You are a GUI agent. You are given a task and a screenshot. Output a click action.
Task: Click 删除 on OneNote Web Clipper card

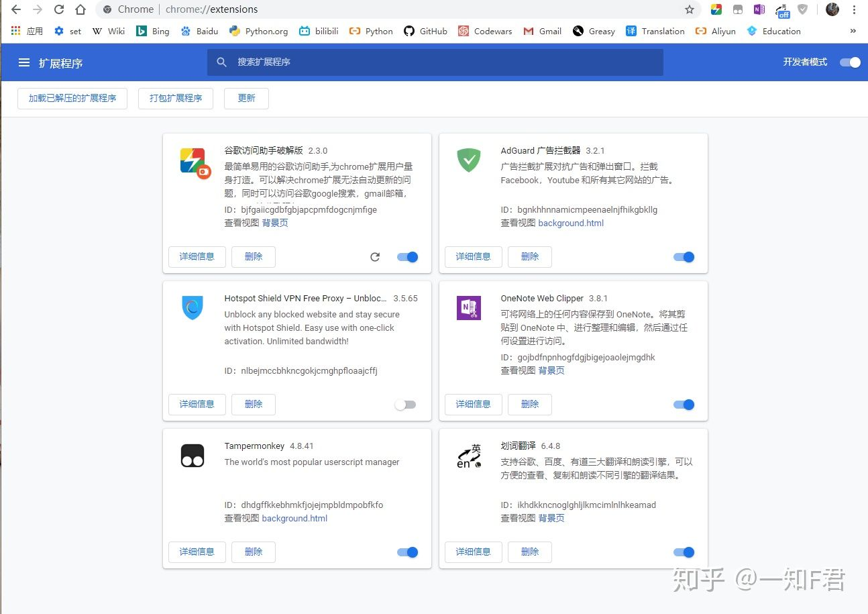point(530,404)
